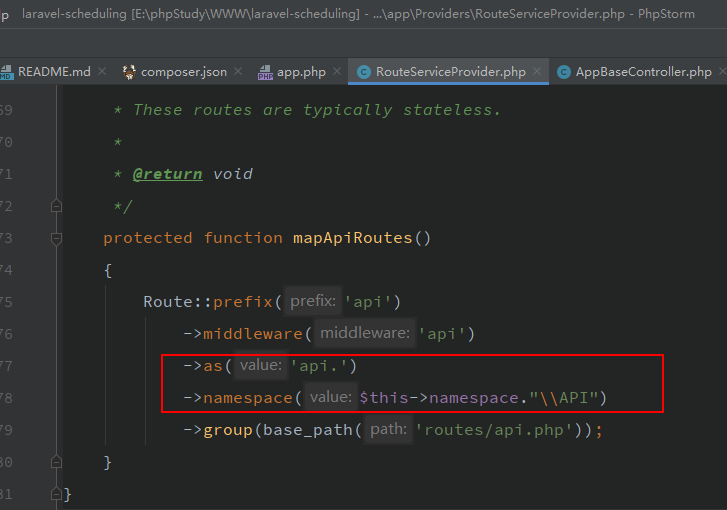Place cursor on mapApiRoutes function name
Viewport: 727px width, 510px height.
tap(351, 238)
